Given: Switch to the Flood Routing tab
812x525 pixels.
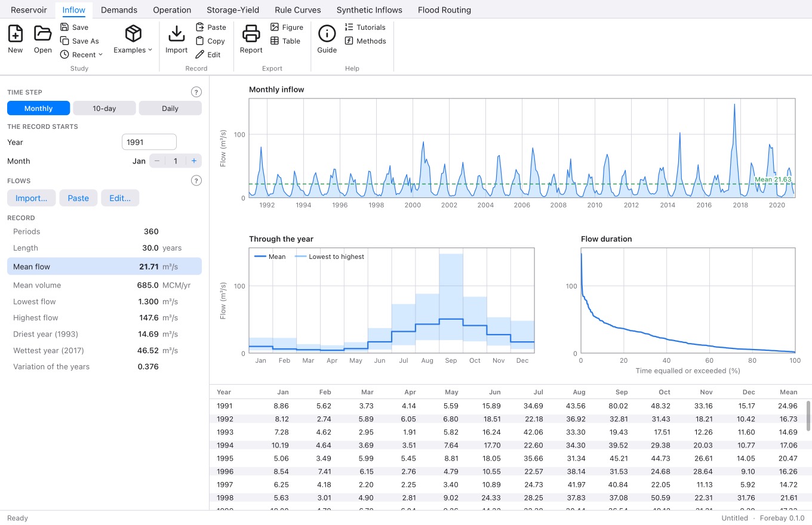Looking at the screenshot, I should click(444, 10).
